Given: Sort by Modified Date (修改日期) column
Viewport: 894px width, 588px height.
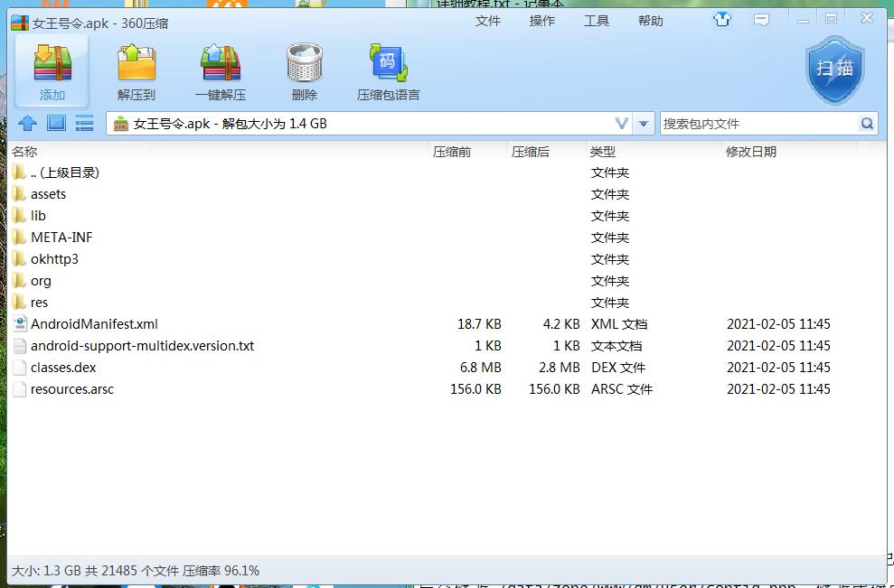Looking at the screenshot, I should [750, 152].
